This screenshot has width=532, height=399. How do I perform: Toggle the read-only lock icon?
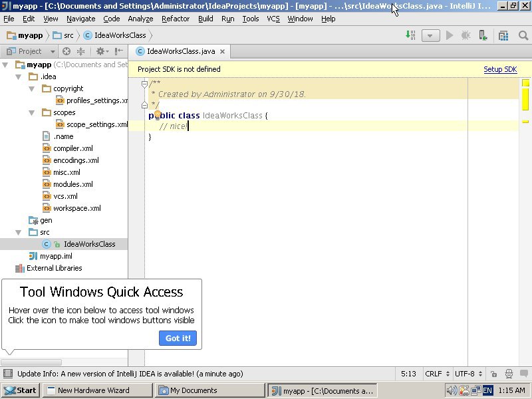click(493, 374)
